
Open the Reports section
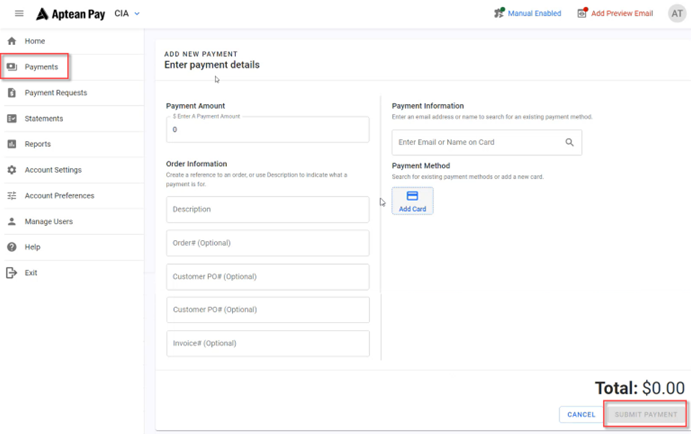tap(37, 144)
